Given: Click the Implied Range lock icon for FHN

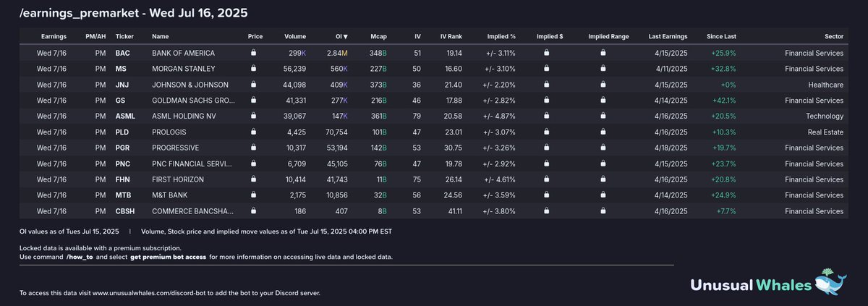Looking at the screenshot, I should pos(603,179).
